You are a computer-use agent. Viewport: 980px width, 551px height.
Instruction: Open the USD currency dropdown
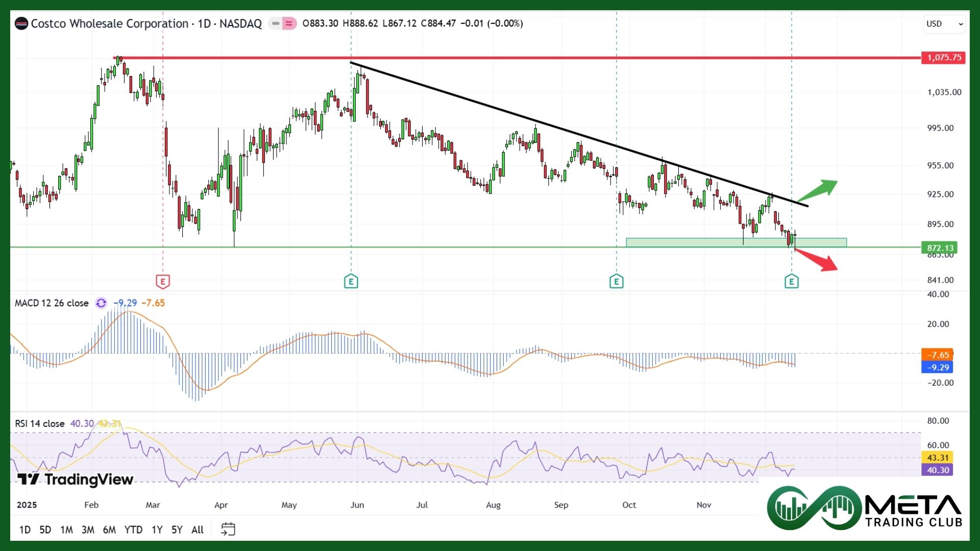[944, 24]
